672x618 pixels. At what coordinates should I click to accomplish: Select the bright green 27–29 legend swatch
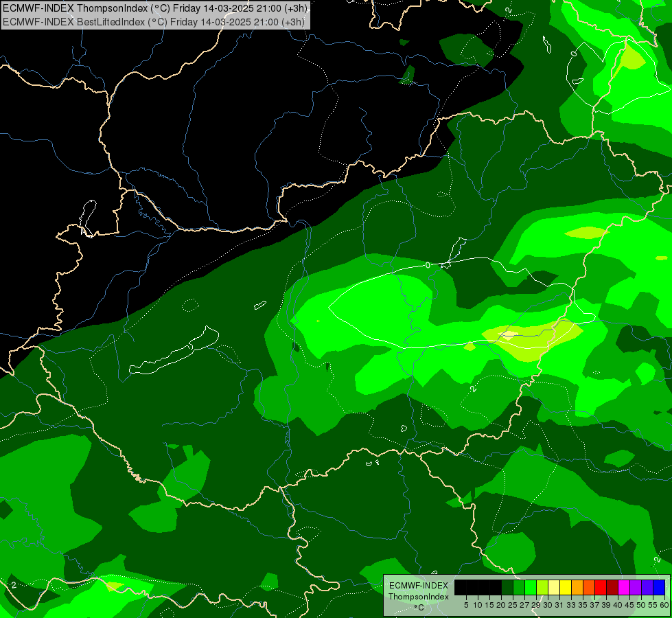(x=531, y=587)
